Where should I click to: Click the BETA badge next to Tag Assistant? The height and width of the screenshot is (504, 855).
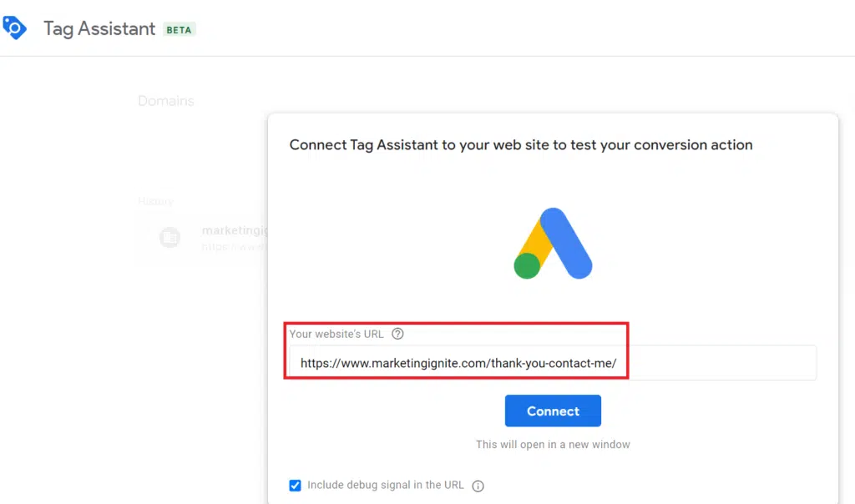(x=179, y=29)
